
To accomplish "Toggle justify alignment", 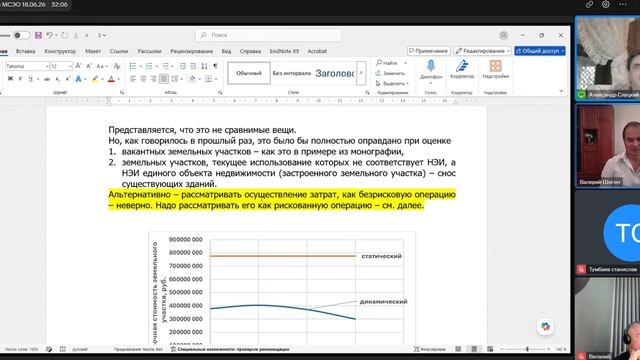I will click(164, 79).
